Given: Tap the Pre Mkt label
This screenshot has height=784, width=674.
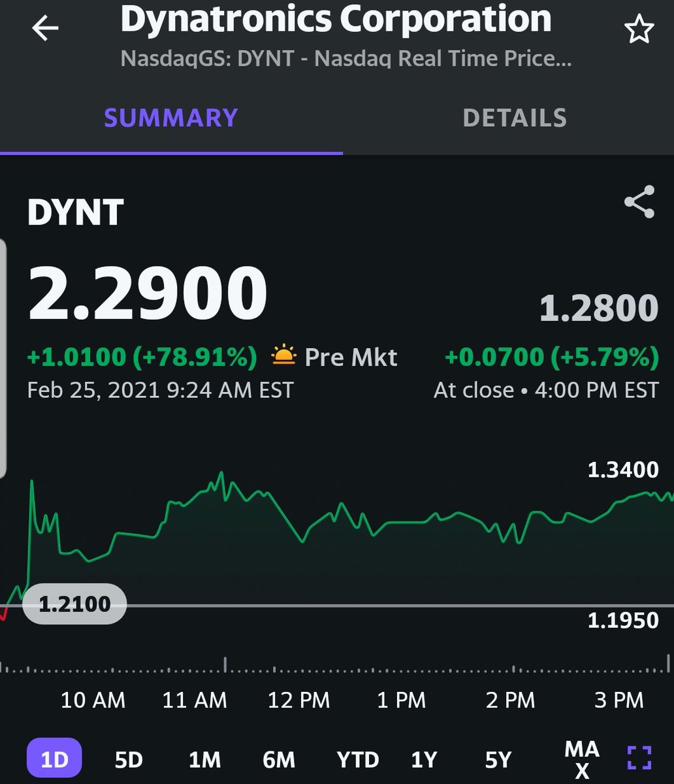Looking at the screenshot, I should [351, 357].
